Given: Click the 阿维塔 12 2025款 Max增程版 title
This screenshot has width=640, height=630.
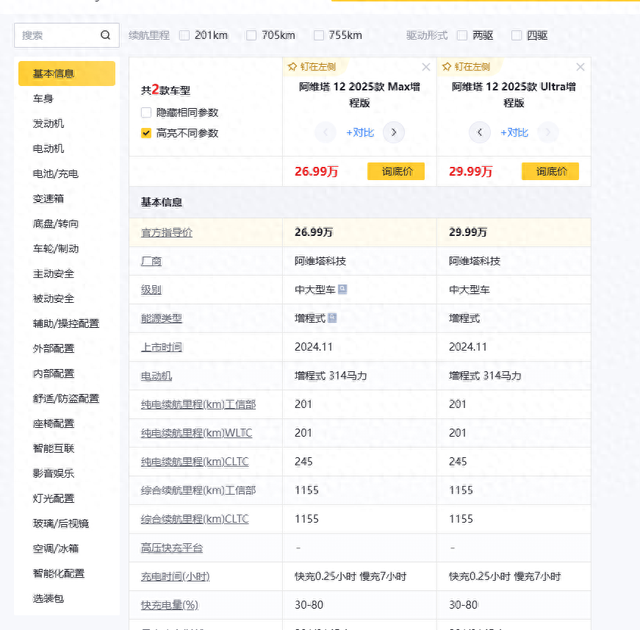Looking at the screenshot, I should [359, 95].
